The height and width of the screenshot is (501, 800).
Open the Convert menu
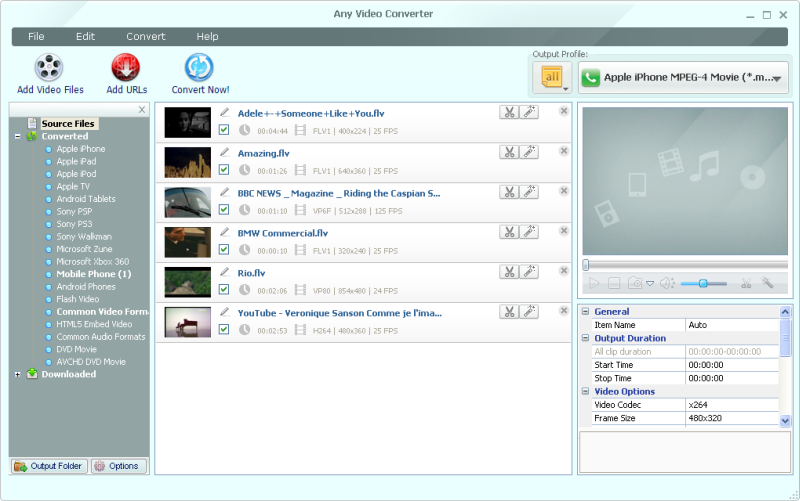click(x=146, y=37)
